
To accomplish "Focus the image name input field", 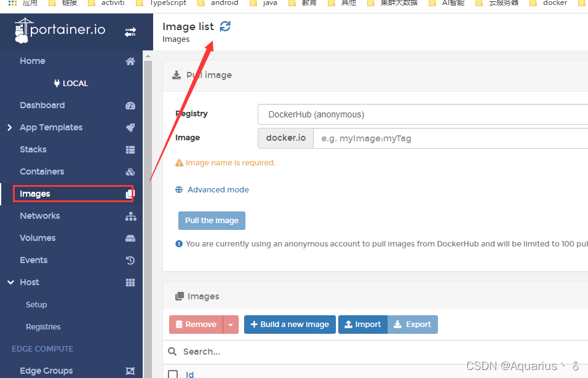I will (x=451, y=138).
